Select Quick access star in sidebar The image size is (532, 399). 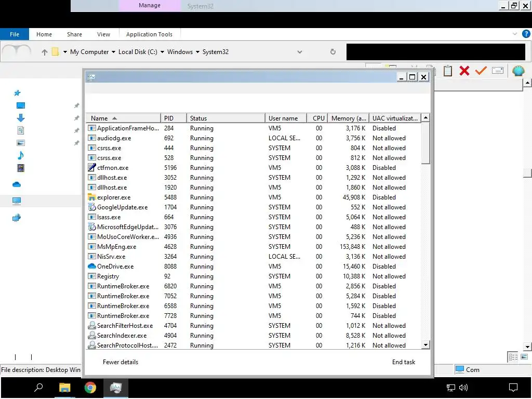(17, 92)
